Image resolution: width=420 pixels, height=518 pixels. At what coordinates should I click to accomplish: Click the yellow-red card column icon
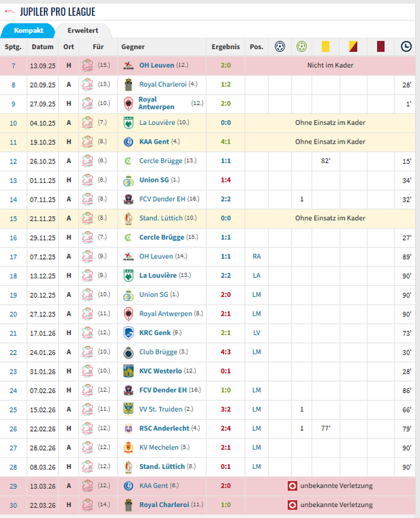point(353,46)
